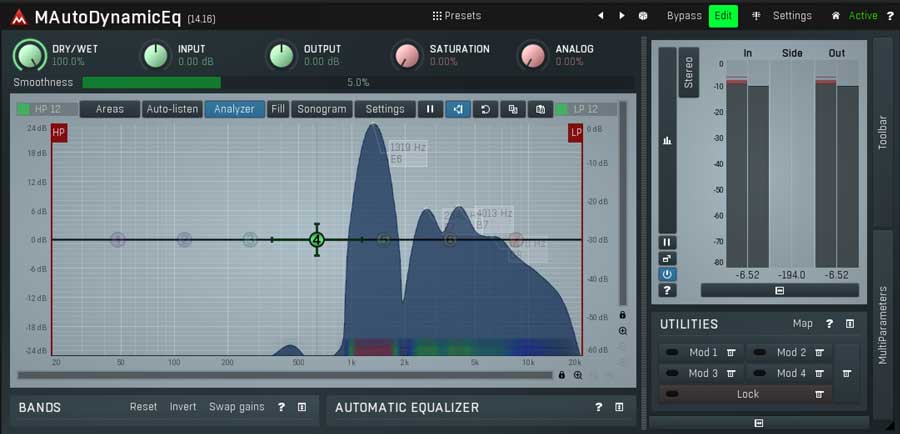900x434 pixels.
Task: Toggle the Analyzer button
Action: pos(234,109)
